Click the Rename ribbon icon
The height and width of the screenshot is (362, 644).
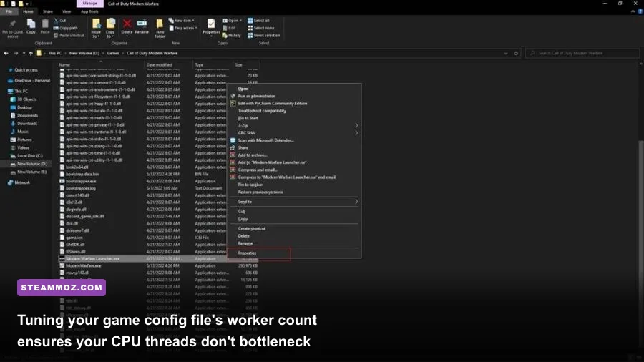(142, 24)
